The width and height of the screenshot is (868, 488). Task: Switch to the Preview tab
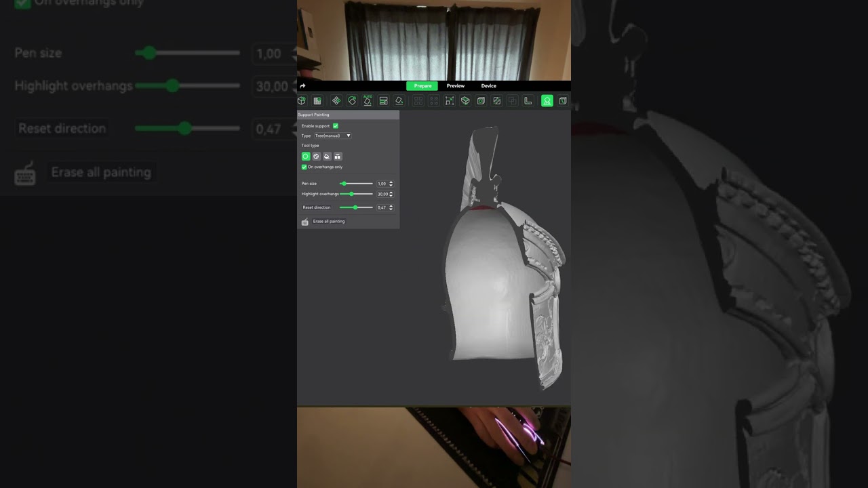[x=456, y=86]
